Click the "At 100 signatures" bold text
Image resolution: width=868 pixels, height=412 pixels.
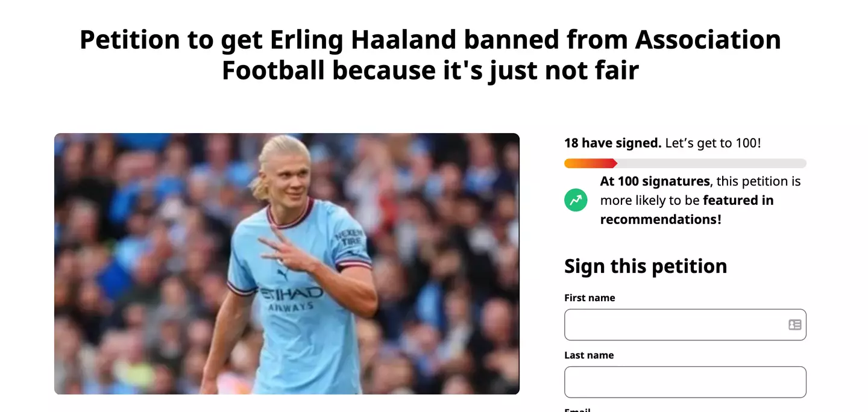click(655, 181)
